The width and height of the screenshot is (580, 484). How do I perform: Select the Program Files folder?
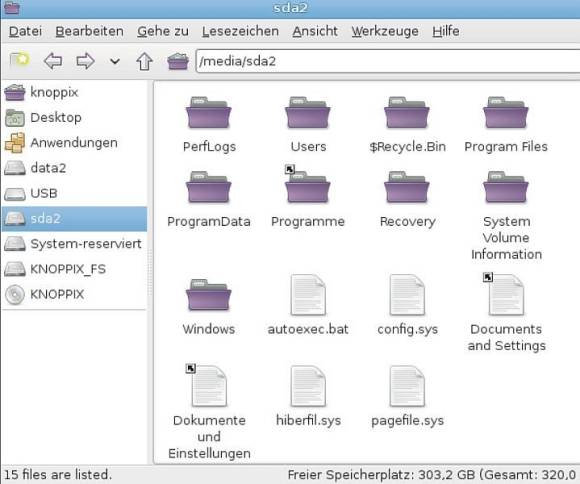pyautogui.click(x=506, y=124)
